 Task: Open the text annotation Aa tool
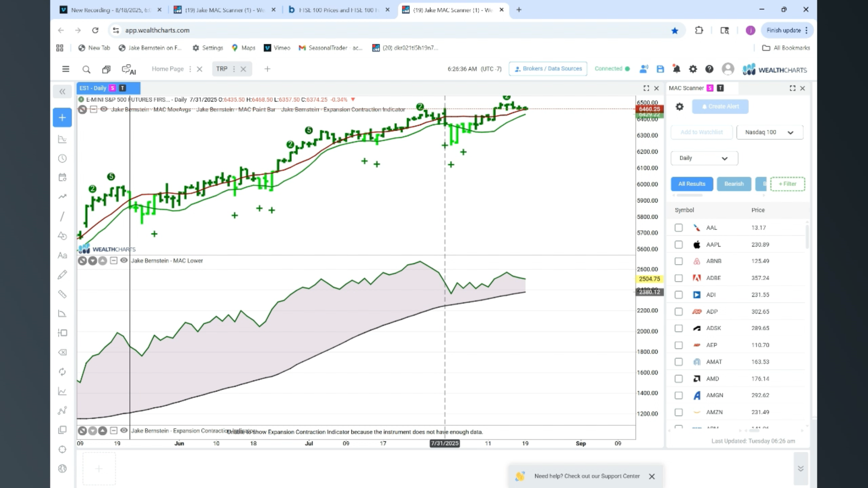(62, 255)
